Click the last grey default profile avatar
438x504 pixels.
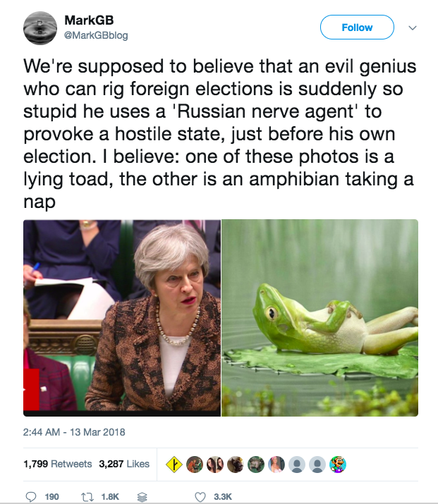point(317,464)
